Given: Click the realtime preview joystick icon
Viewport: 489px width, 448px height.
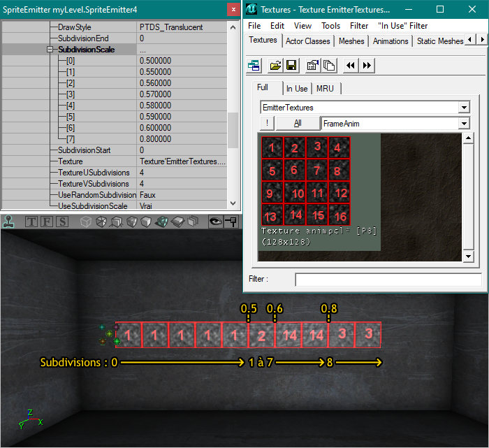Looking at the screenshot, I should coord(8,222).
